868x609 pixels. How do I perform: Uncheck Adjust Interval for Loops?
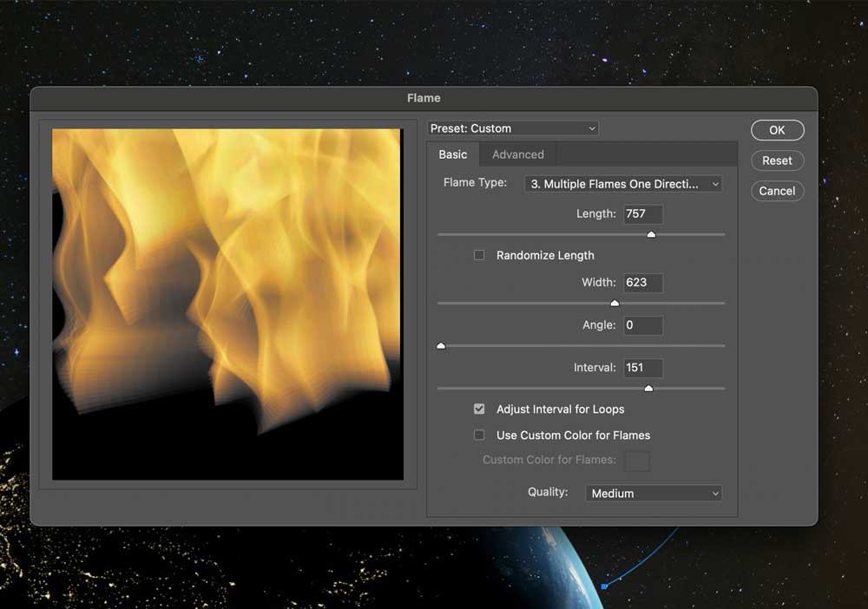tap(479, 409)
